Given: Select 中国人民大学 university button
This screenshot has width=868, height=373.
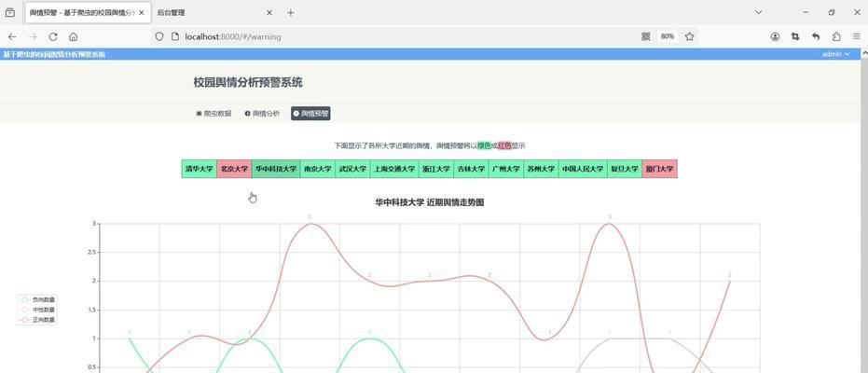Looking at the screenshot, I should (x=583, y=169).
